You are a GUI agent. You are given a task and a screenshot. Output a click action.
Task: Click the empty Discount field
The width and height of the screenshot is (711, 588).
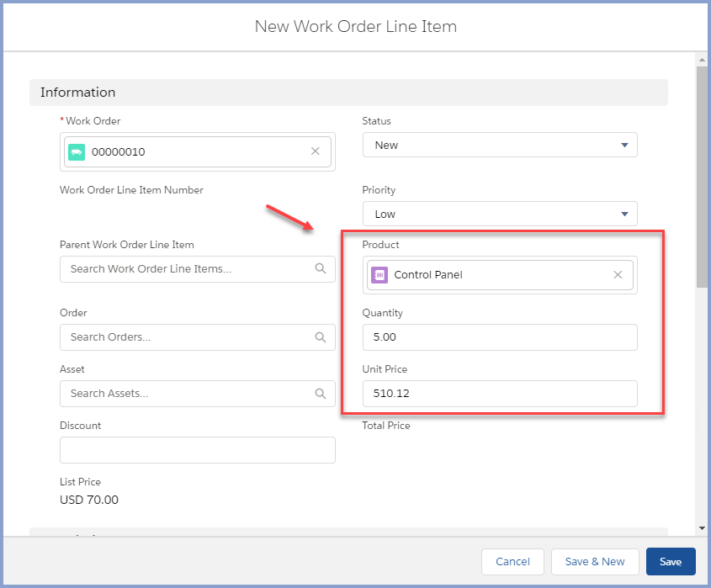pos(197,450)
